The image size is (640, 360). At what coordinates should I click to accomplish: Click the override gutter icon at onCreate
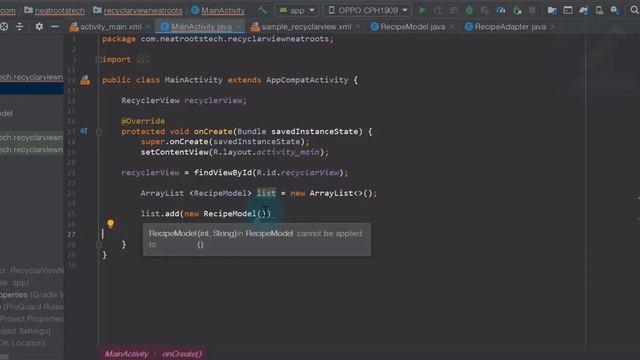(84, 131)
